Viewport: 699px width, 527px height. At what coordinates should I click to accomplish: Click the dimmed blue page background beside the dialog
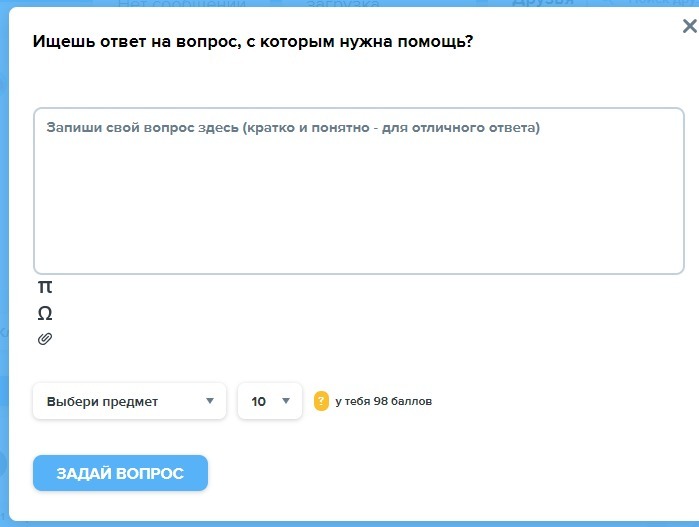tap(4, 300)
